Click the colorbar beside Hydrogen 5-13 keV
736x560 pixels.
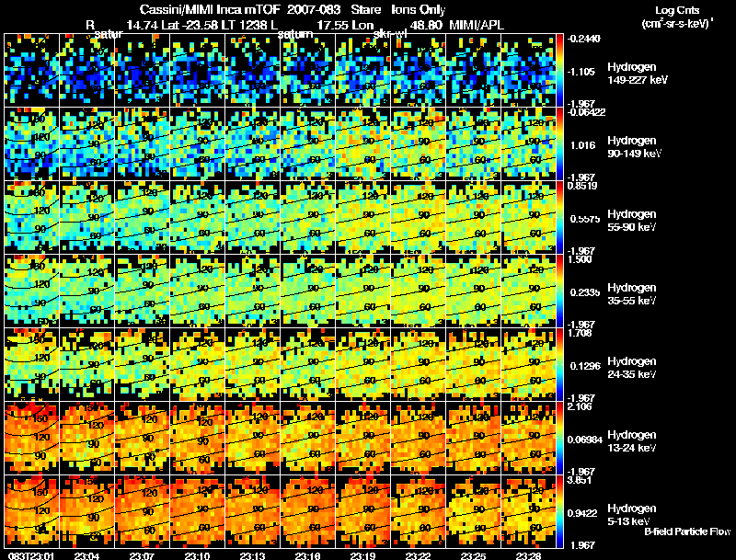click(x=560, y=511)
